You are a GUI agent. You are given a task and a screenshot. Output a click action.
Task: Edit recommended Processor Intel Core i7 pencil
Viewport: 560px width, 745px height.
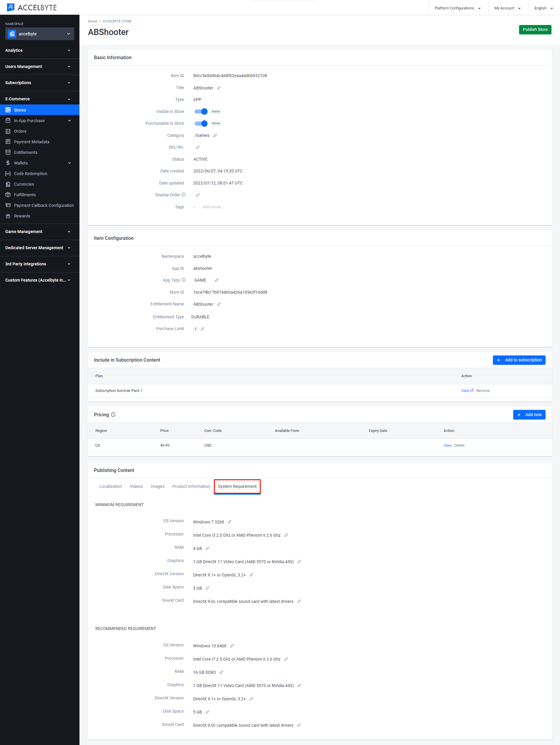pyautogui.click(x=286, y=659)
